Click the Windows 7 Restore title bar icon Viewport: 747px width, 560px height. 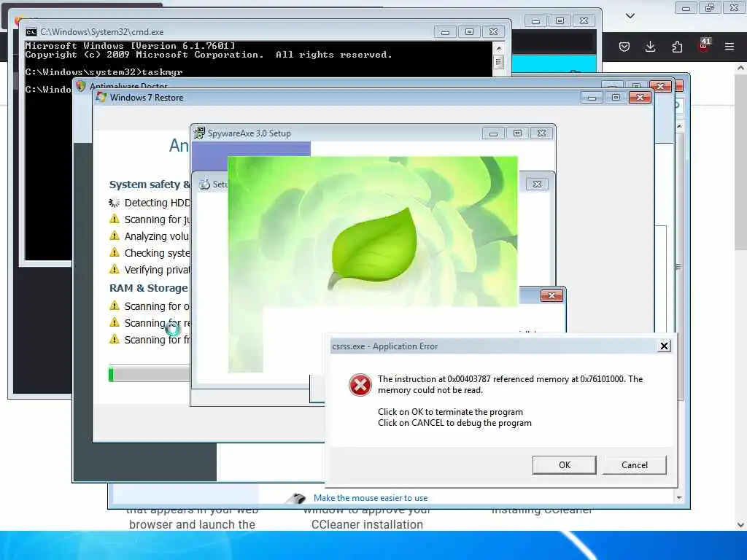click(x=101, y=97)
